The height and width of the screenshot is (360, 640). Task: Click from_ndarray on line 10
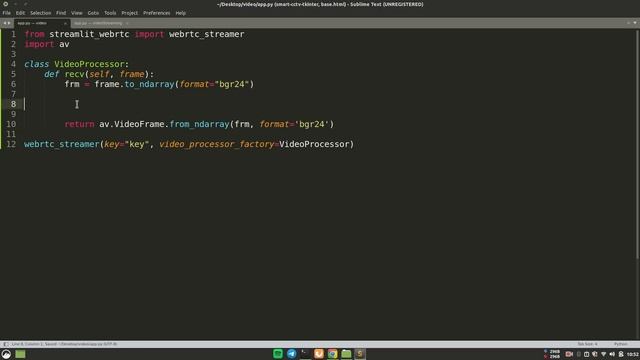point(199,124)
